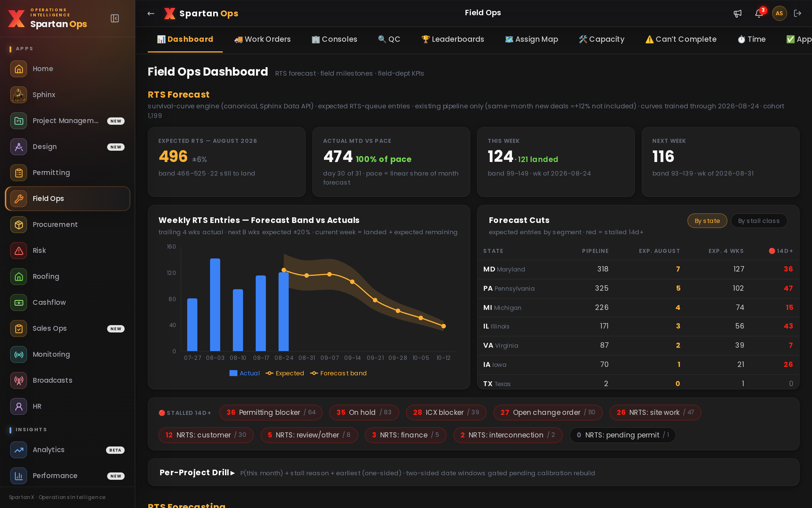Image resolution: width=812 pixels, height=508 pixels.
Task: Open AS user avatar
Action: [x=779, y=14]
